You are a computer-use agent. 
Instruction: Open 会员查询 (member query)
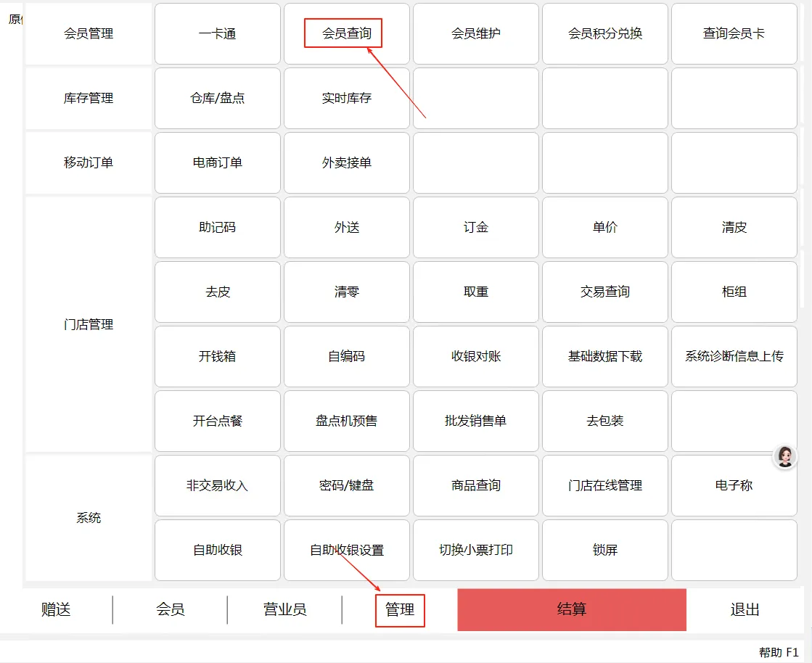point(346,33)
